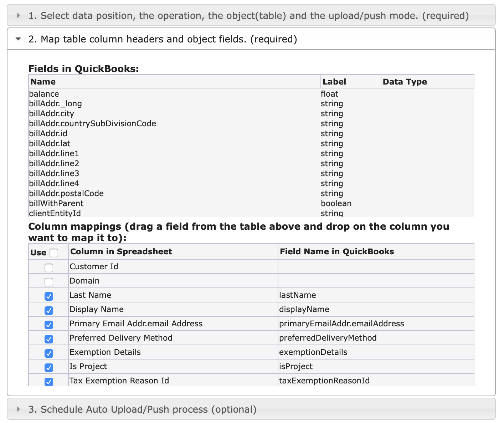
Task: Select the billWithParent field
Action: click(x=251, y=203)
